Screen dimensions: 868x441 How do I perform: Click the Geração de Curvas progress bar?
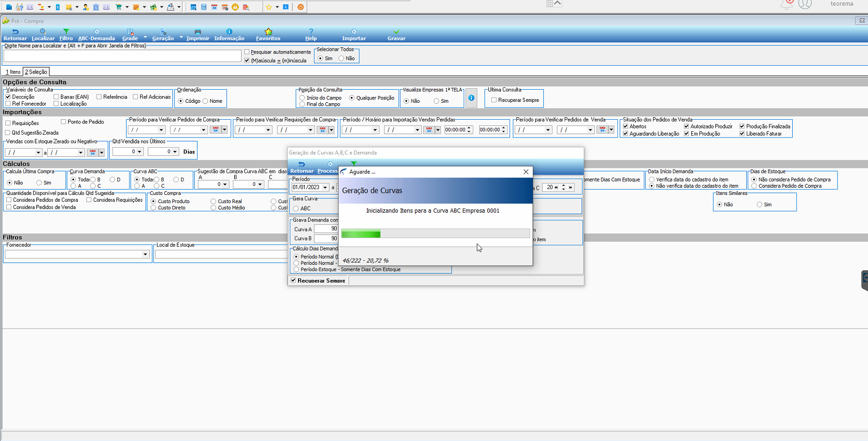pos(435,234)
